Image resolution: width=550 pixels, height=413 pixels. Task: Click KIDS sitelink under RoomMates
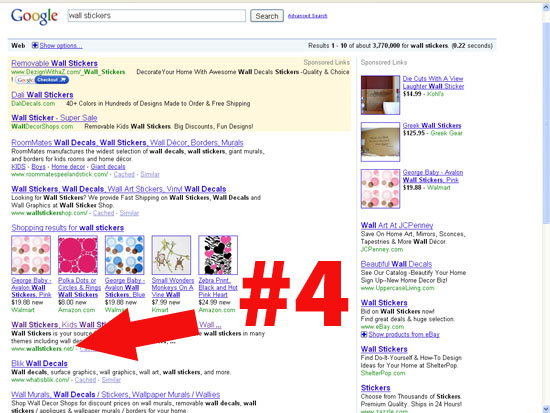[x=18, y=167]
